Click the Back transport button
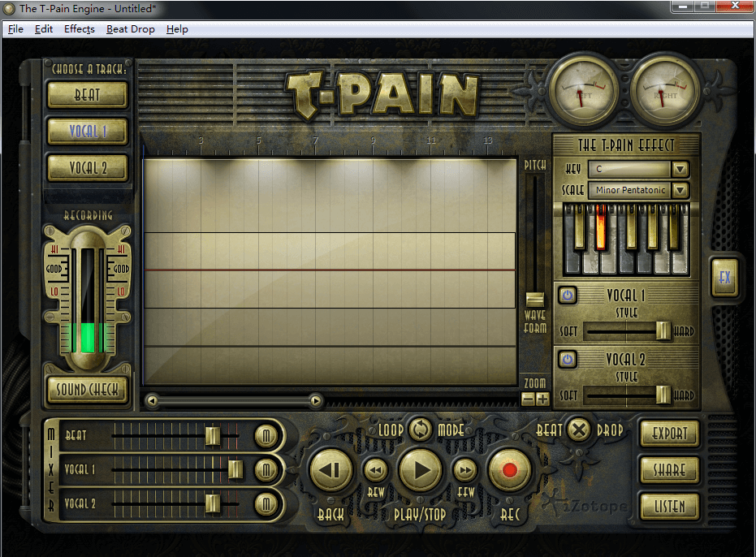The height and width of the screenshot is (557, 756). point(330,470)
